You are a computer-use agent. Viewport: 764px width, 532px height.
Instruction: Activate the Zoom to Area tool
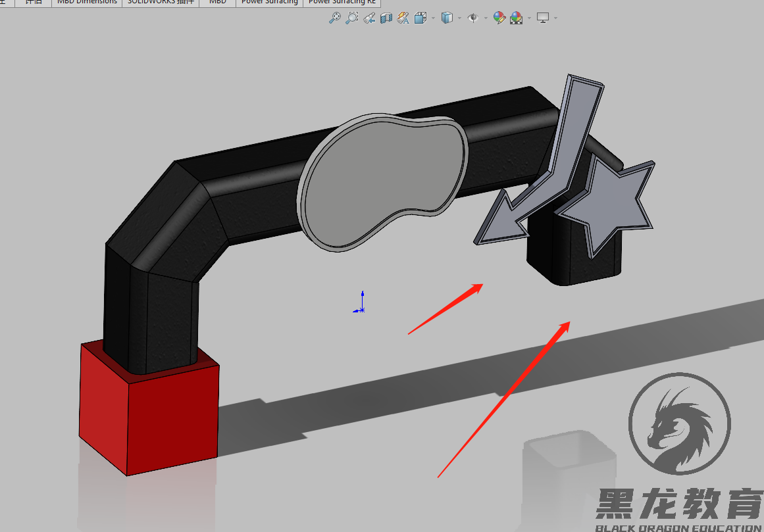click(351, 18)
